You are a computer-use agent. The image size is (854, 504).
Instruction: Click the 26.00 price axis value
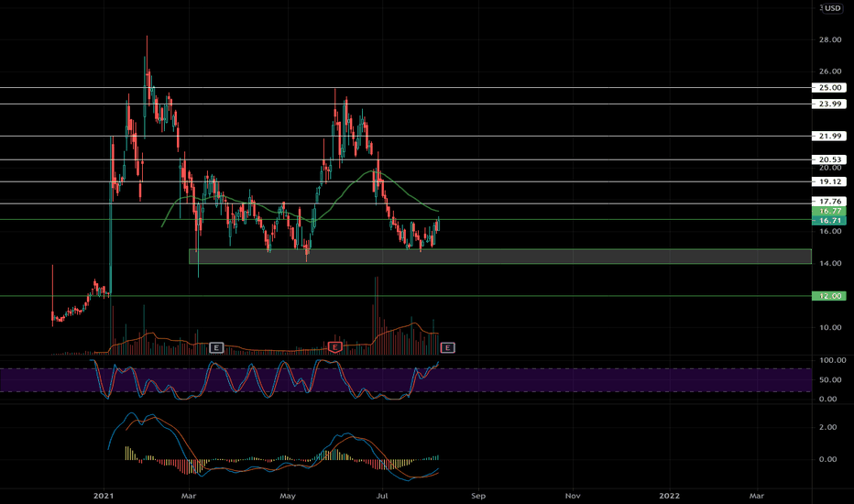tap(830, 71)
